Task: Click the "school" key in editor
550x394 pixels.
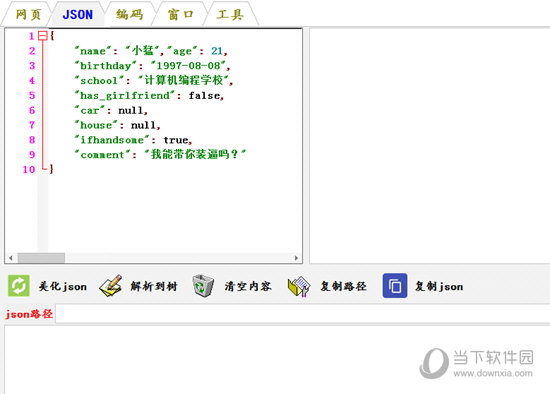Action: (x=99, y=80)
